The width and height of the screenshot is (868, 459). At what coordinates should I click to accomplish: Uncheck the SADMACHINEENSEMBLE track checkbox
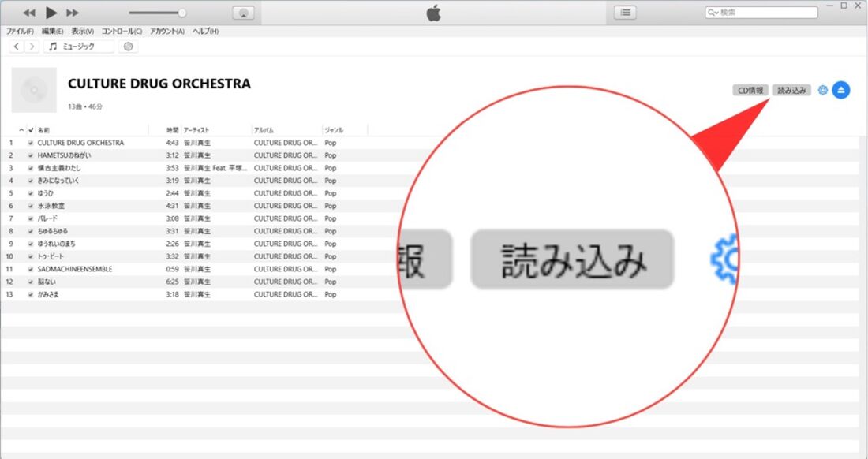[31, 269]
